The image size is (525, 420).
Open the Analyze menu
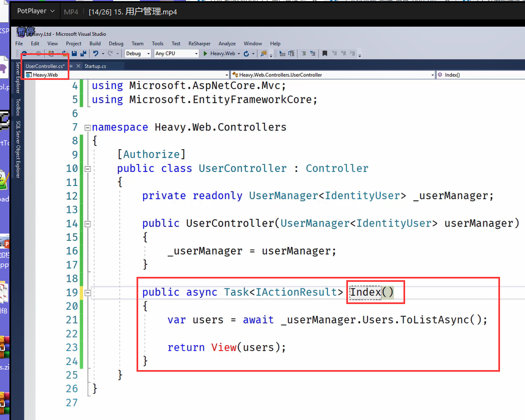click(x=227, y=43)
